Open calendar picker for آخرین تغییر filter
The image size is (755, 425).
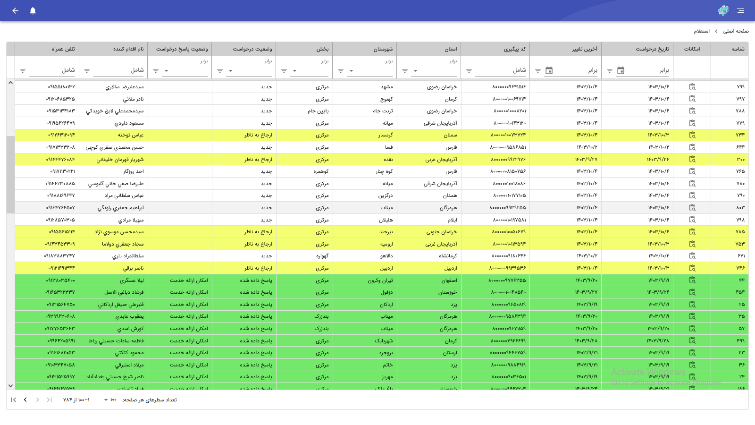[x=548, y=71]
